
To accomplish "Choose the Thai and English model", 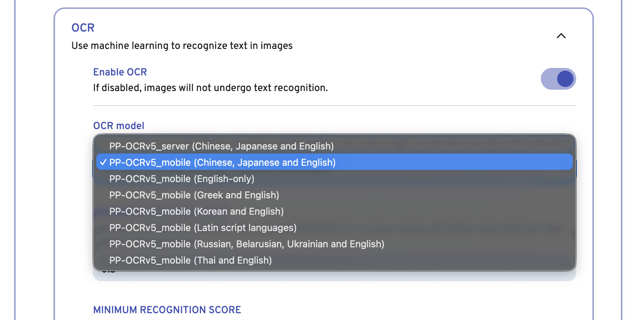I will (190, 260).
